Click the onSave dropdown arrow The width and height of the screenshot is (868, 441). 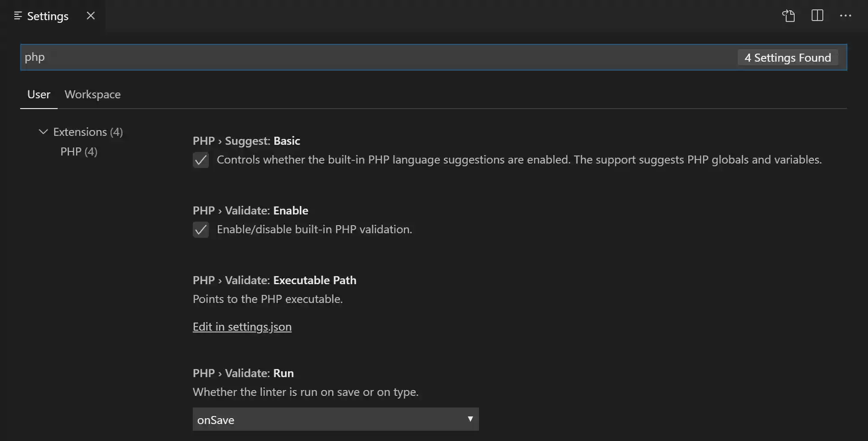(470, 419)
